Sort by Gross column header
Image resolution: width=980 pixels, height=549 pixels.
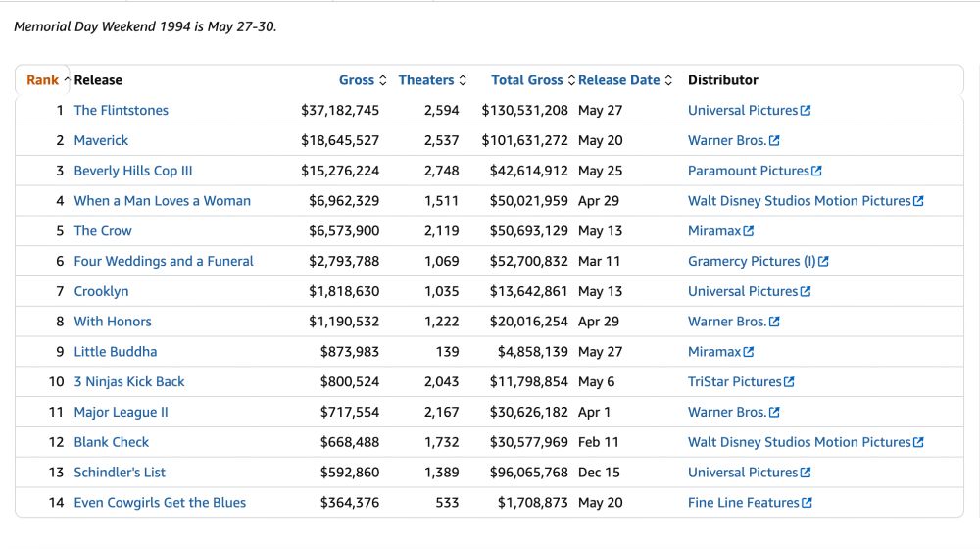tap(357, 80)
